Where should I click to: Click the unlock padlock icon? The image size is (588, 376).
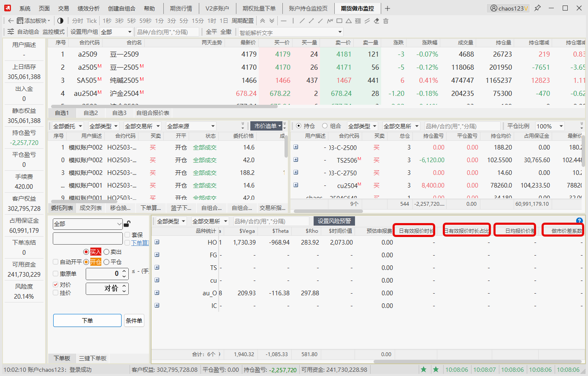coord(127,223)
